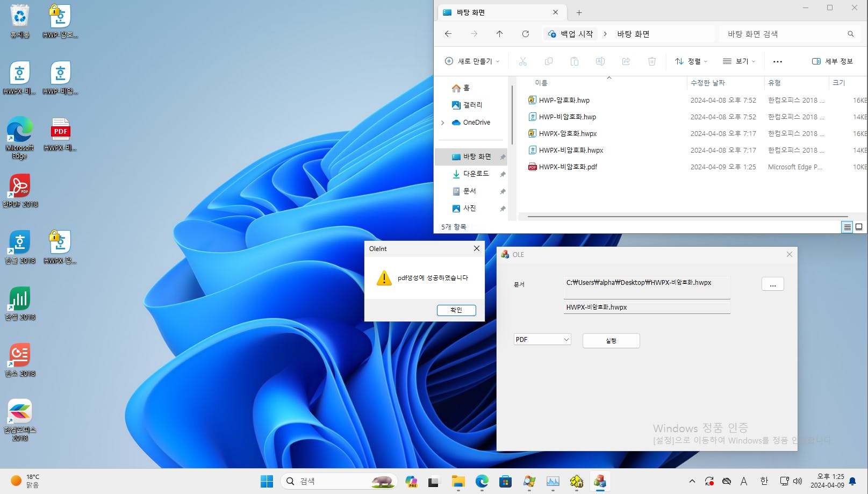
Task: Open Microsoft Edge from the taskbar
Action: click(x=482, y=481)
